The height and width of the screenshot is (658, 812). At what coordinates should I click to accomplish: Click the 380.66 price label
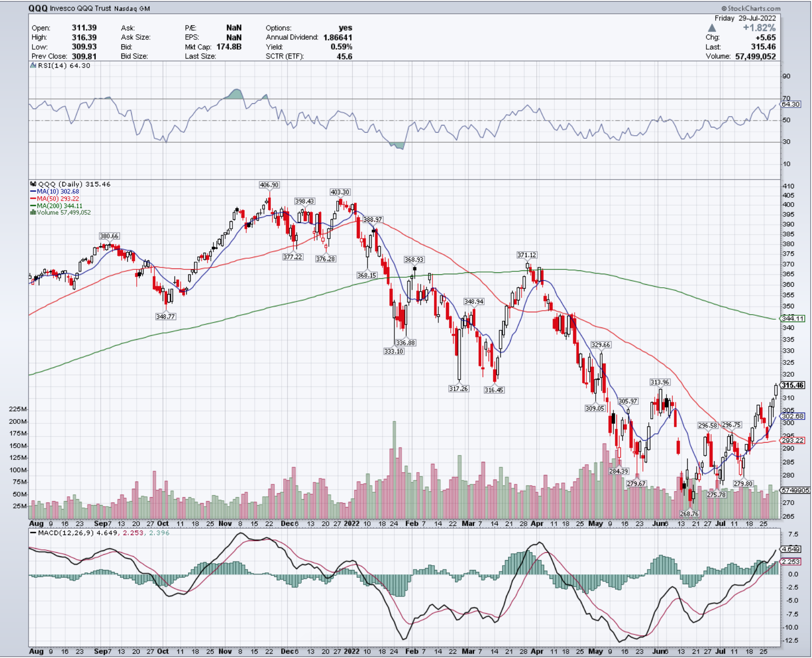tap(109, 236)
